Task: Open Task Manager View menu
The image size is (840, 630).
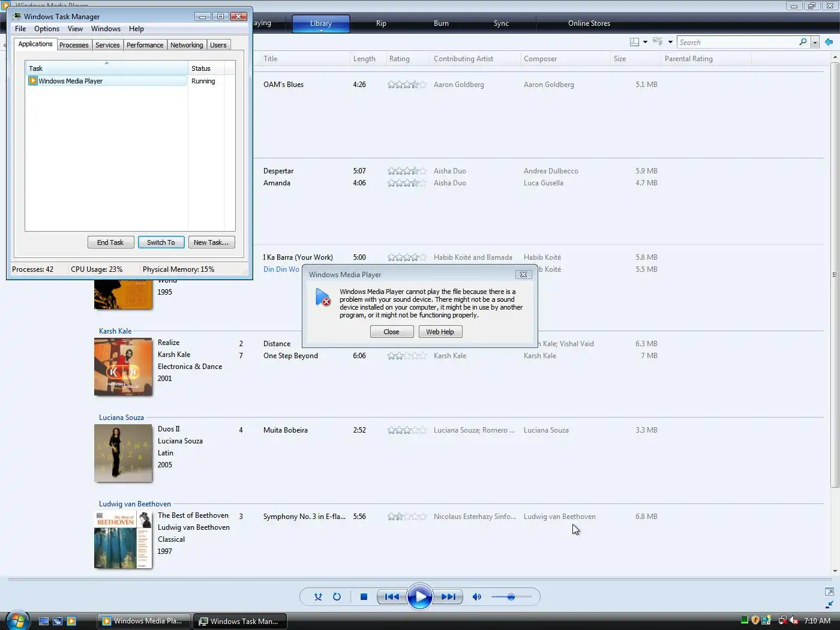Action: coord(75,29)
